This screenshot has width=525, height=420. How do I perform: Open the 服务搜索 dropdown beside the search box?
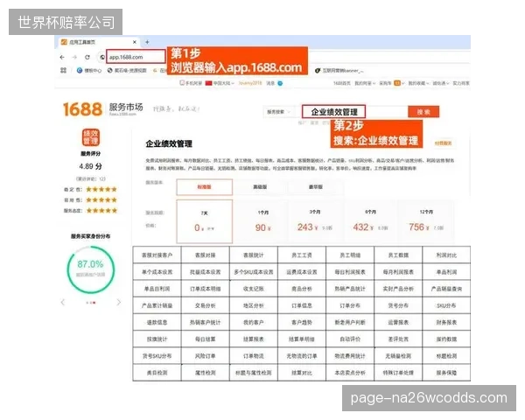coord(278,112)
